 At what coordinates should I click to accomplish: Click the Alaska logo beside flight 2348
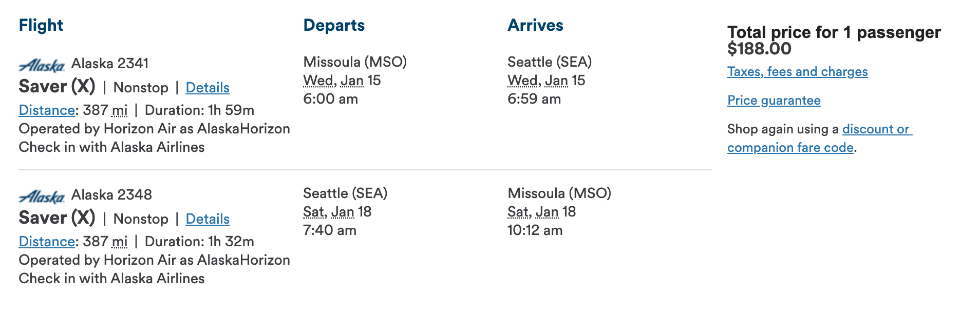[42, 196]
